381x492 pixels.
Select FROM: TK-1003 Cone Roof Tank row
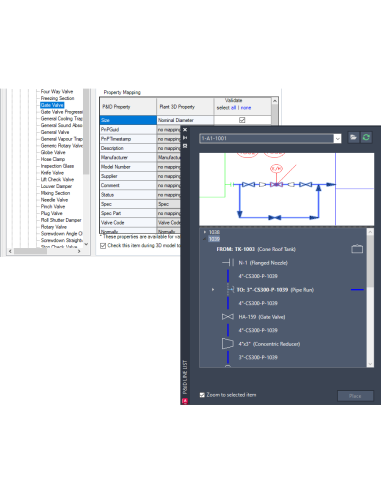[256, 249]
